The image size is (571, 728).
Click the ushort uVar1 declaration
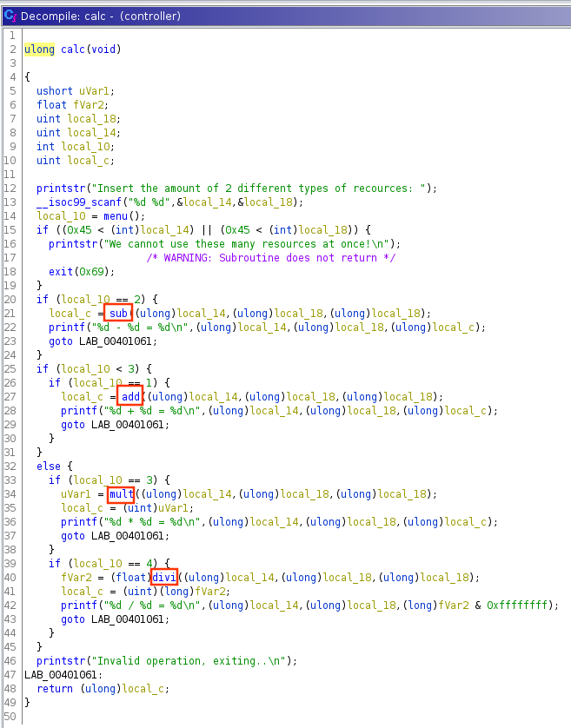pyautogui.click(x=75, y=90)
